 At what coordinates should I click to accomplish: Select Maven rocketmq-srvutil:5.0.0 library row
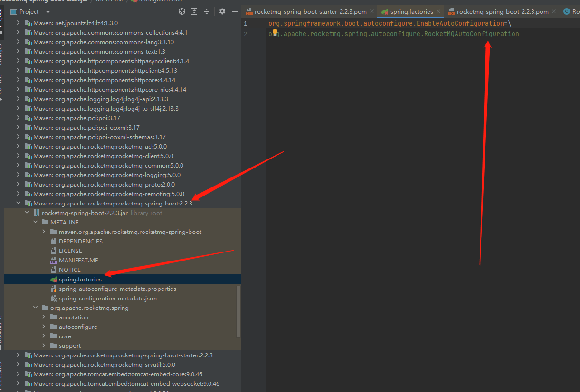coord(123,364)
